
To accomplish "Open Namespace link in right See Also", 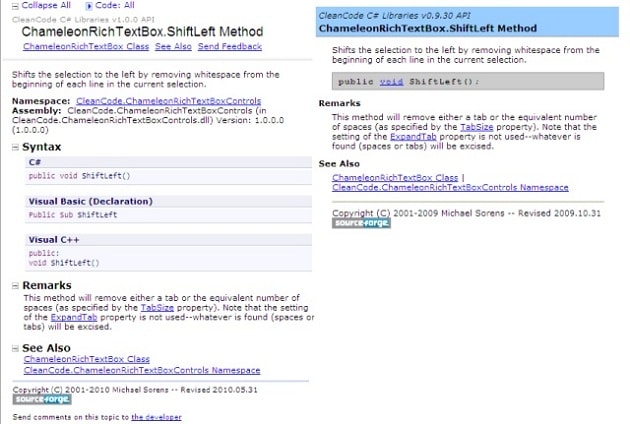I will tap(450, 187).
